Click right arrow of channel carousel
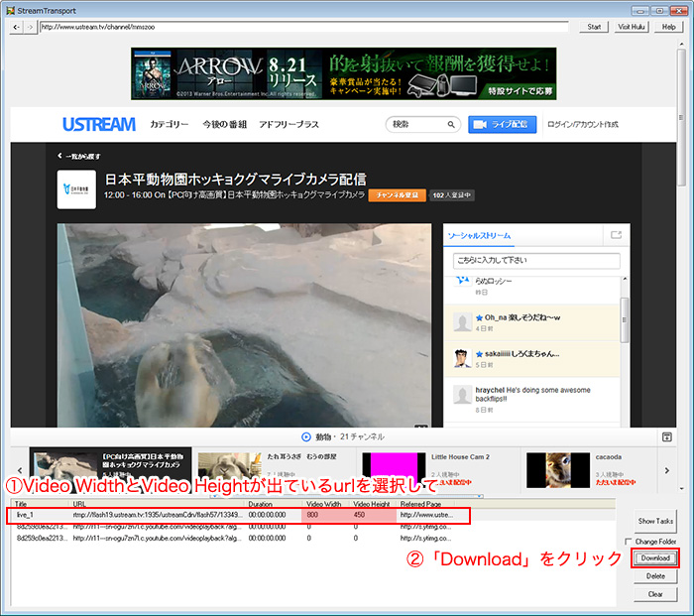Image resolution: width=694 pixels, height=616 pixels. coord(667,470)
